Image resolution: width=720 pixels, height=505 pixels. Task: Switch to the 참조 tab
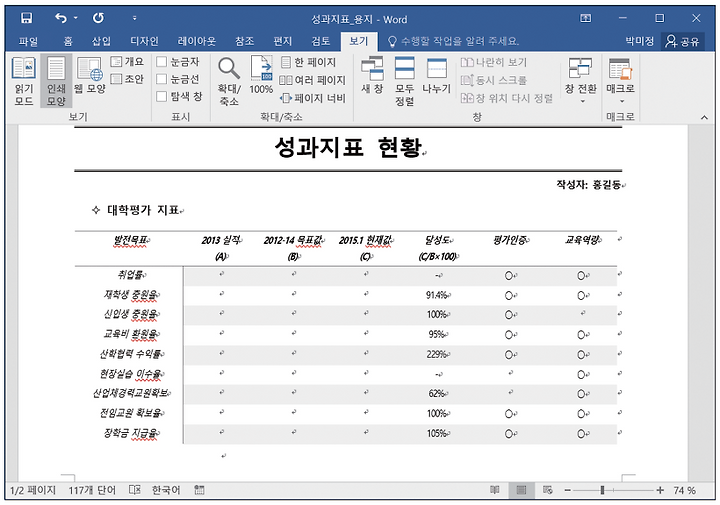pos(244,41)
